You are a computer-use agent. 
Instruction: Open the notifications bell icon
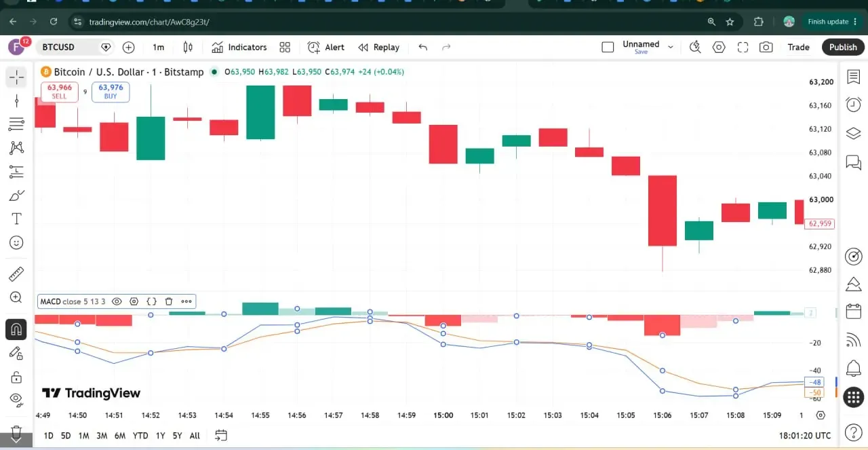(854, 369)
